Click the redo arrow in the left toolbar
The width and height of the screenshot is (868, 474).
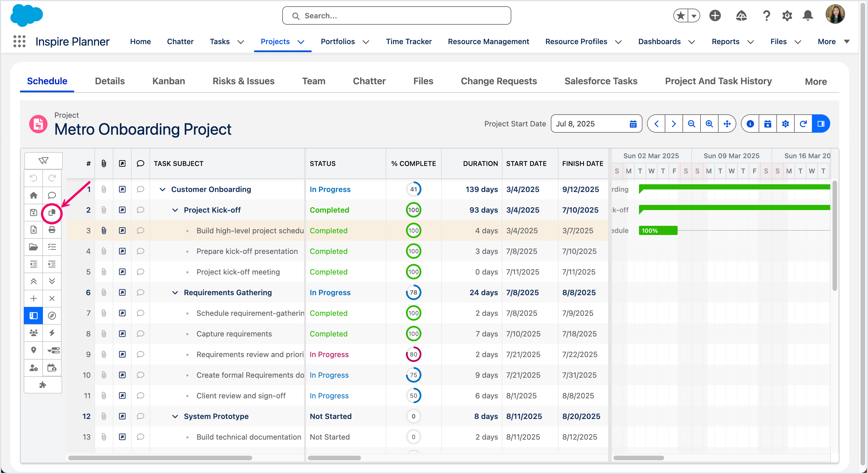click(52, 178)
